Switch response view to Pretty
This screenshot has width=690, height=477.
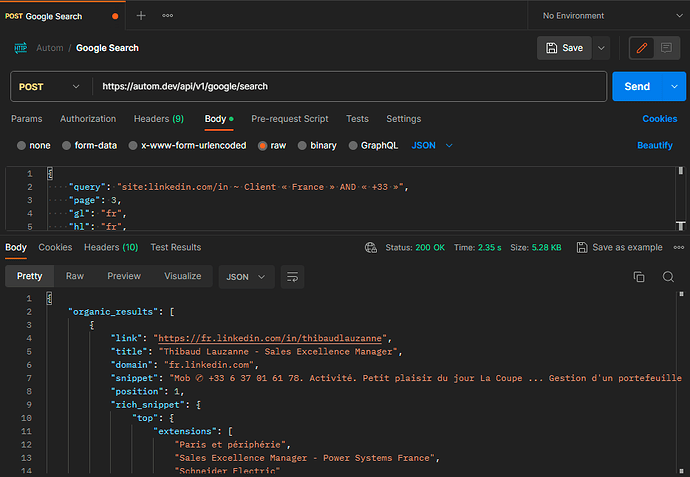point(29,276)
